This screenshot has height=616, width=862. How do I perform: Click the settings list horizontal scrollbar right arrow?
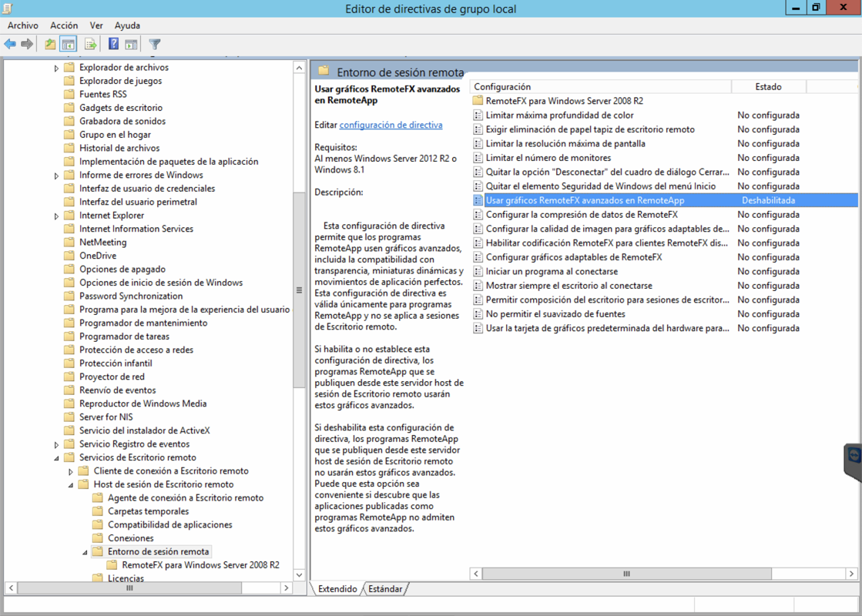pyautogui.click(x=851, y=574)
